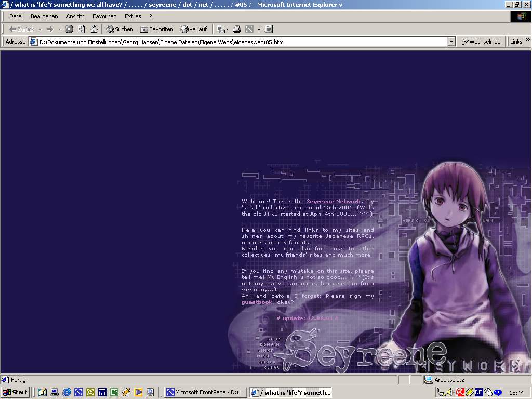Open the Mail options dropdown arrow
532x399 pixels.
point(227,29)
